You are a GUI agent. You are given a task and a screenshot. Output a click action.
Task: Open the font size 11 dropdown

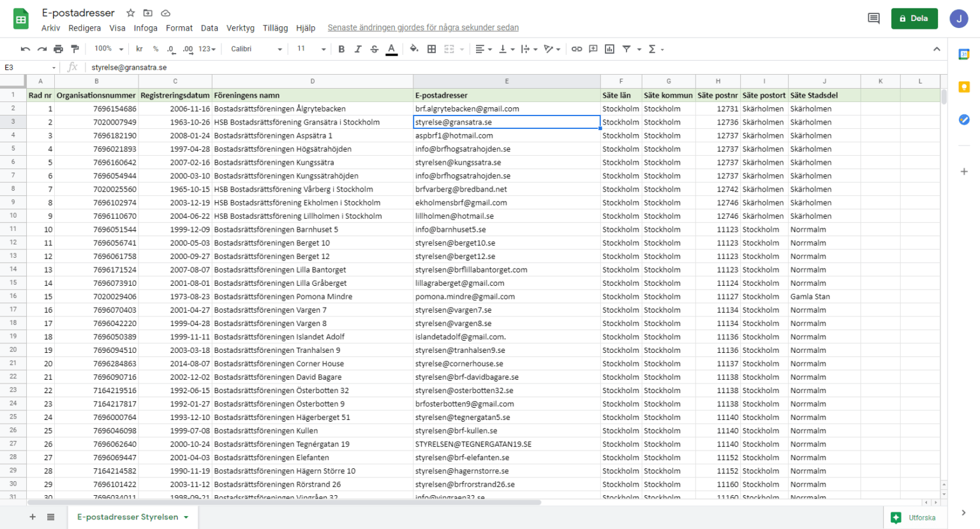point(311,49)
